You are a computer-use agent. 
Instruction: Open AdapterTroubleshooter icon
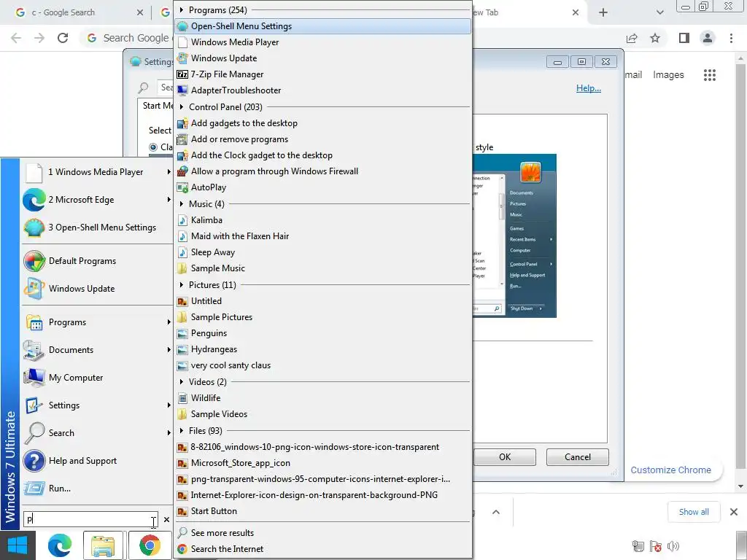(182, 90)
